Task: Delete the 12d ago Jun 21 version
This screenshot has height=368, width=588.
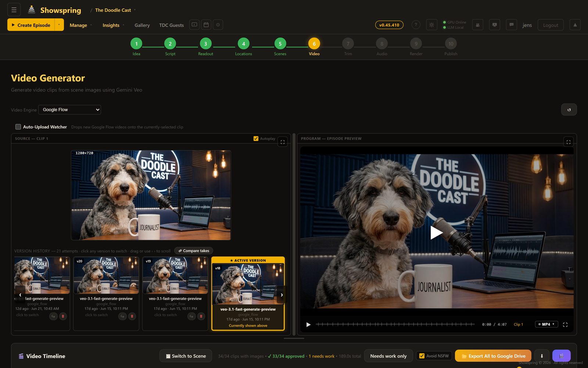Action: [x=63, y=316]
